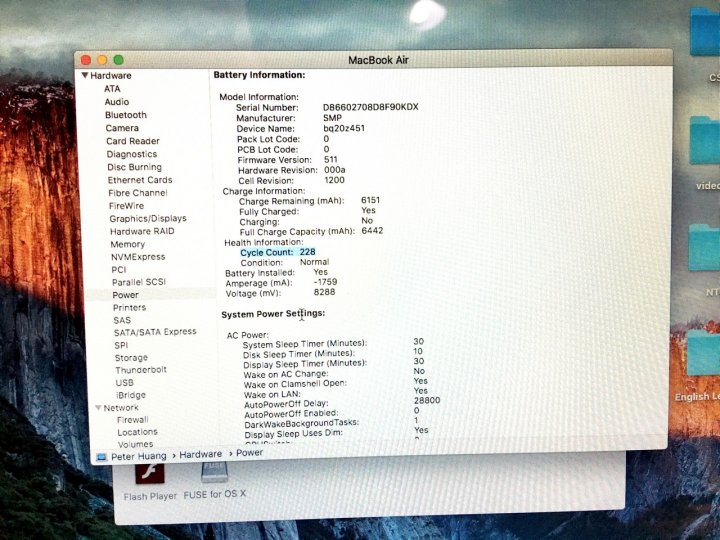The width and height of the screenshot is (720, 540).
Task: Select Firewall under Network
Action: point(133,420)
